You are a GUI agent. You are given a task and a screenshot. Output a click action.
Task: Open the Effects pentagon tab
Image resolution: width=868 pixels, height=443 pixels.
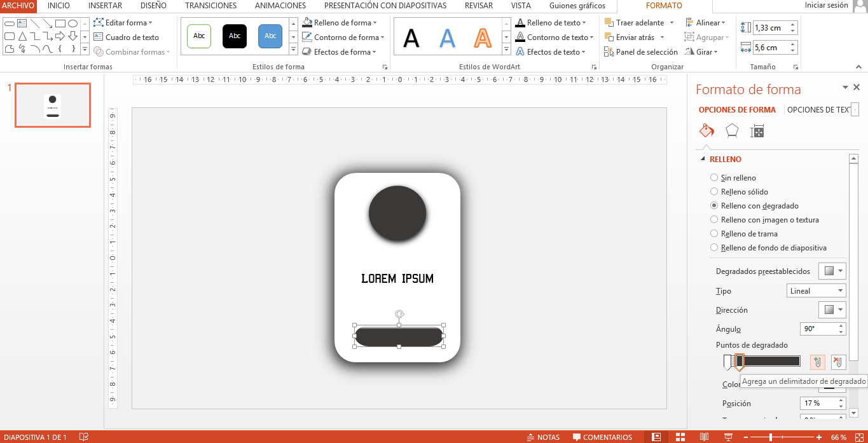coord(732,131)
